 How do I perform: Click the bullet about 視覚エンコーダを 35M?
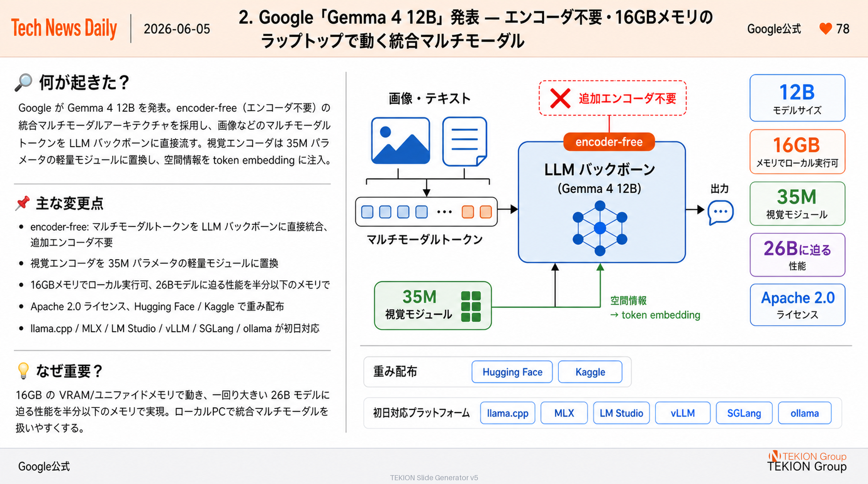tap(154, 263)
